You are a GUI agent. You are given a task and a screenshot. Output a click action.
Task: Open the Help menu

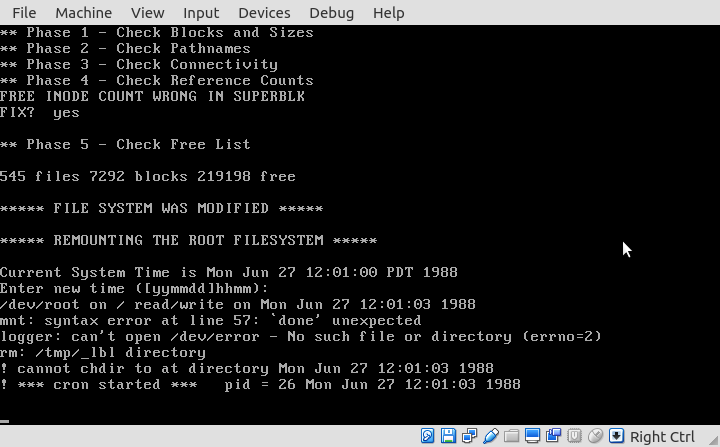(x=388, y=13)
